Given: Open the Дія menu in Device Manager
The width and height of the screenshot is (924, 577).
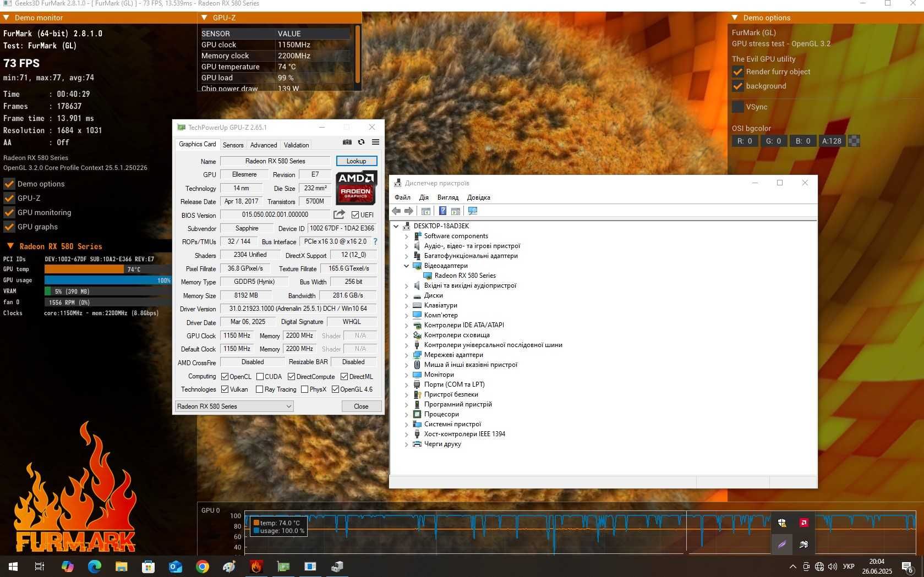Looking at the screenshot, I should pos(424,197).
